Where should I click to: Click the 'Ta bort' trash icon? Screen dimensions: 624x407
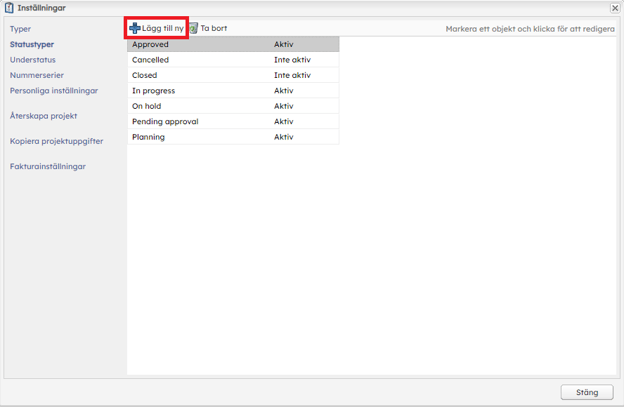pos(194,28)
